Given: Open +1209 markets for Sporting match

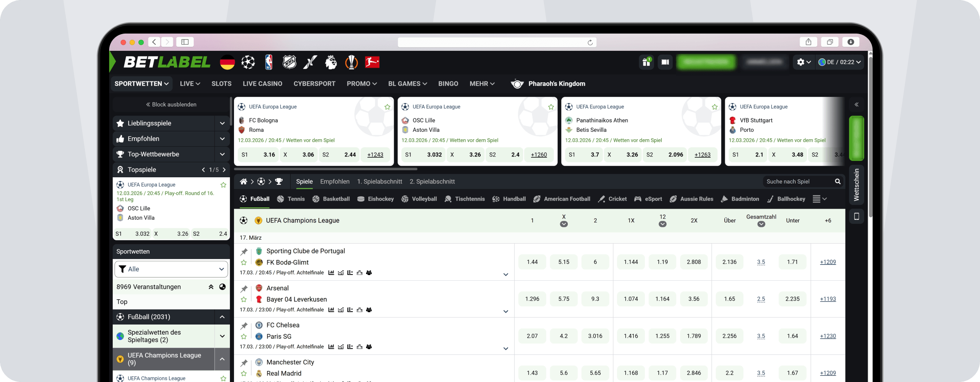Looking at the screenshot, I should 828,262.
